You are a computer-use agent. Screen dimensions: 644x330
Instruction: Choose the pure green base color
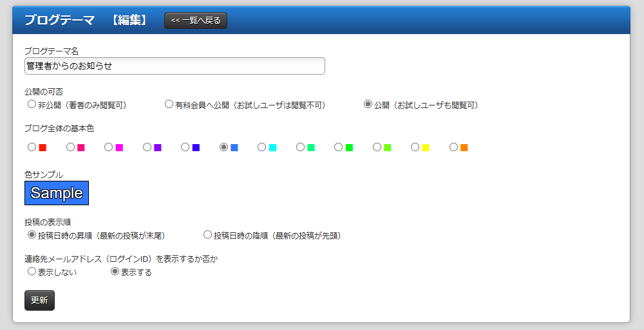pyautogui.click(x=338, y=147)
